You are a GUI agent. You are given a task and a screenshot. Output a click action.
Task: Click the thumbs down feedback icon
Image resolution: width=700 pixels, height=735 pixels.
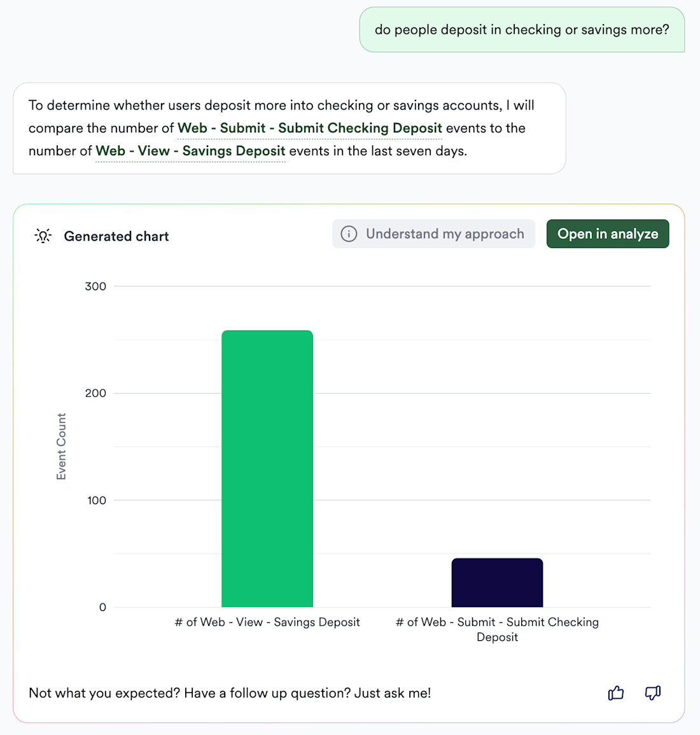[x=652, y=693]
